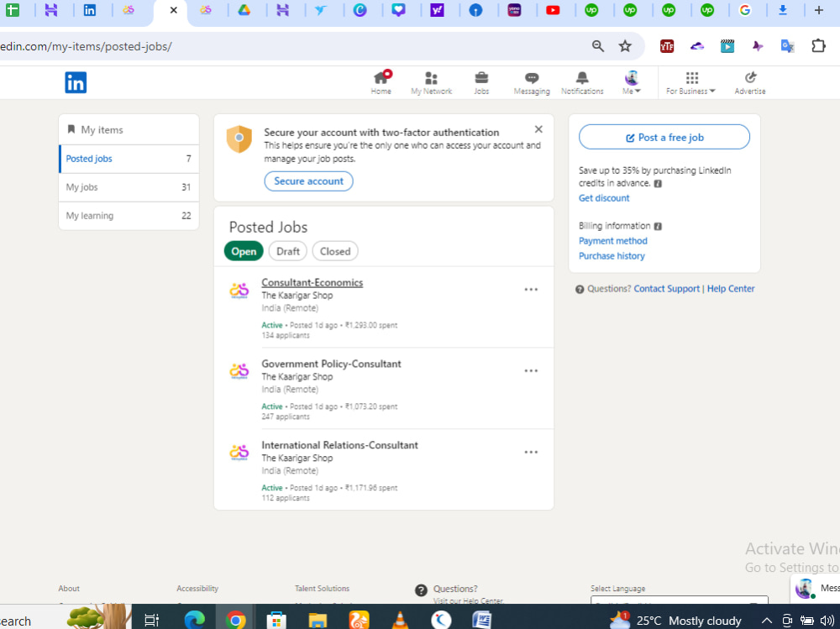Open Chrome extensions puzzle icon

[x=818, y=46]
